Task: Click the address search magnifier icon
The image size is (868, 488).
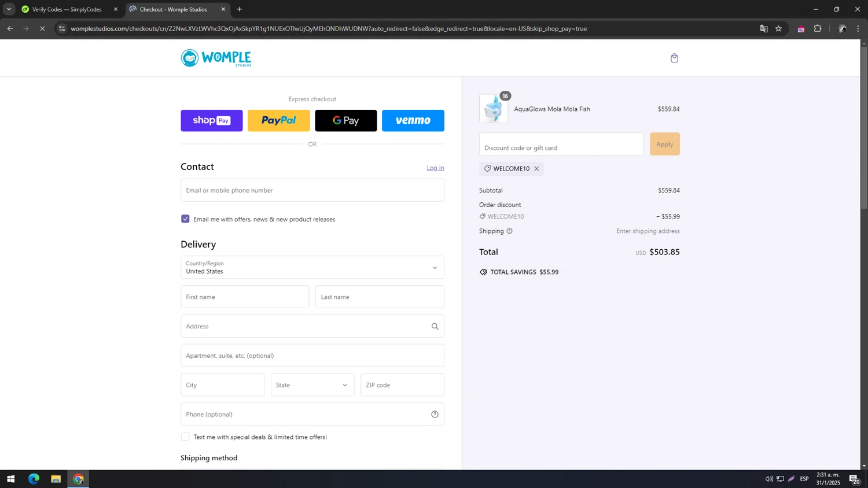Action: pyautogui.click(x=435, y=327)
